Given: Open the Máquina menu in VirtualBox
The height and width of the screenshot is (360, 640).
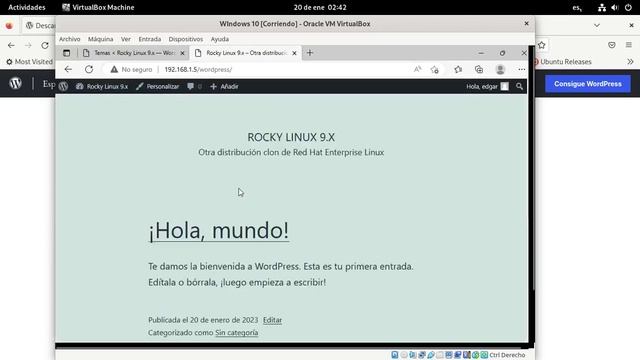Looking at the screenshot, I should [x=100, y=39].
